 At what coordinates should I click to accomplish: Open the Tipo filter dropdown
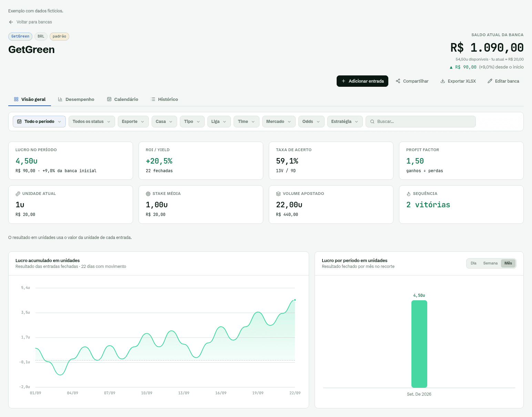click(x=192, y=122)
